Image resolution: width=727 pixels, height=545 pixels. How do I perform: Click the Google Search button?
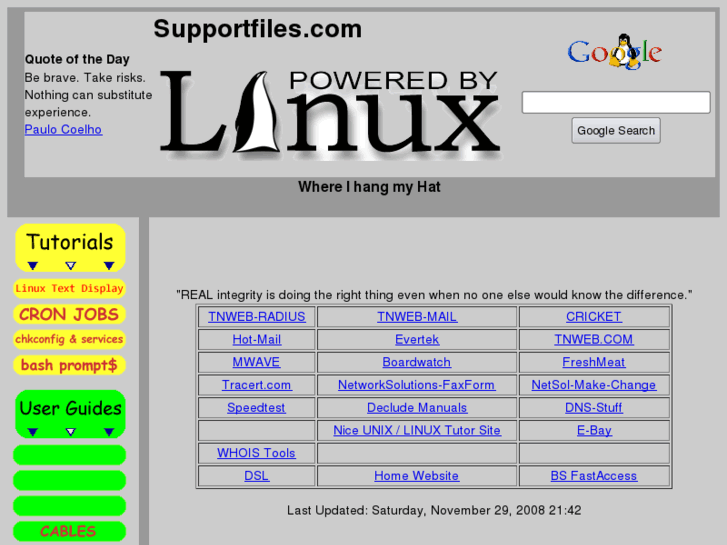click(x=616, y=130)
